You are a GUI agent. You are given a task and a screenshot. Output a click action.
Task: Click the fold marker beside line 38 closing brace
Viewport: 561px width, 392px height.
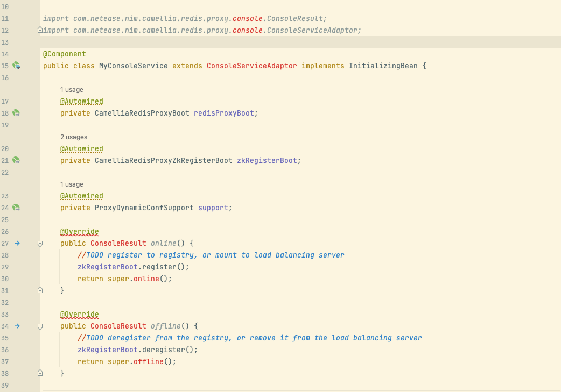(x=39, y=373)
